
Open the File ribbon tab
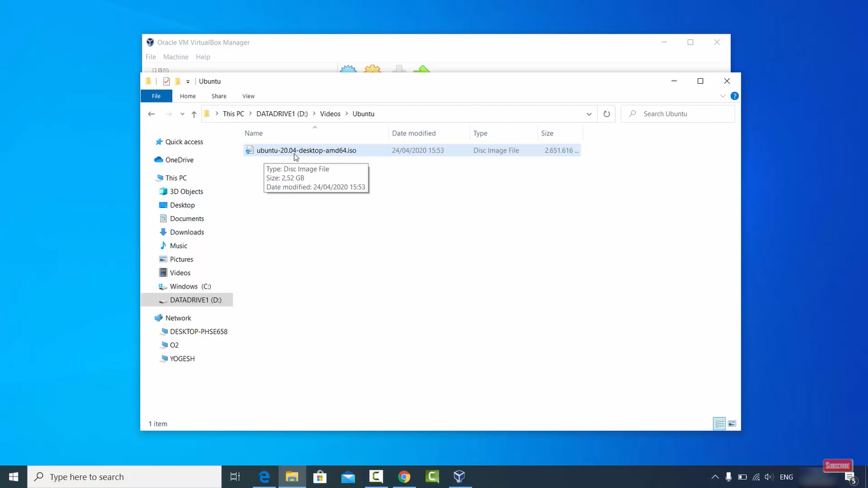(156, 96)
